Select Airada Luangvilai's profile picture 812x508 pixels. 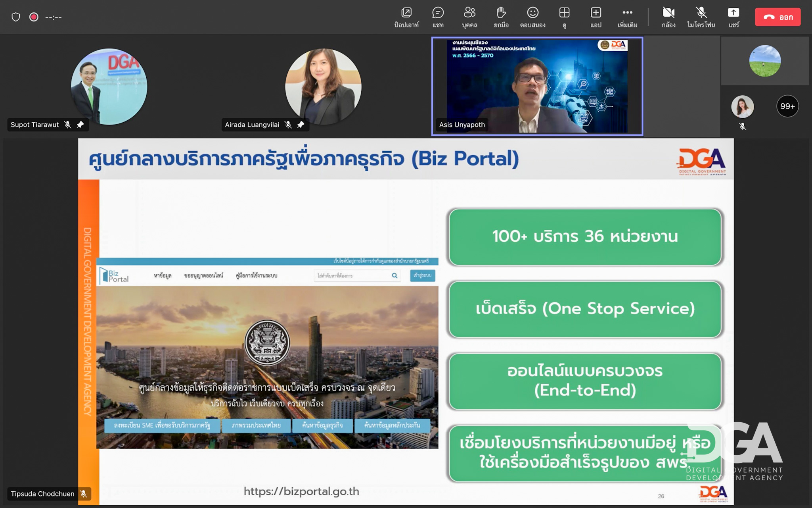323,86
